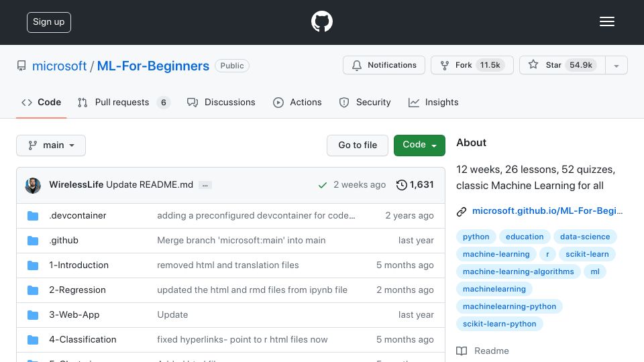
Task: Select the python topic tag
Action: coord(476,237)
